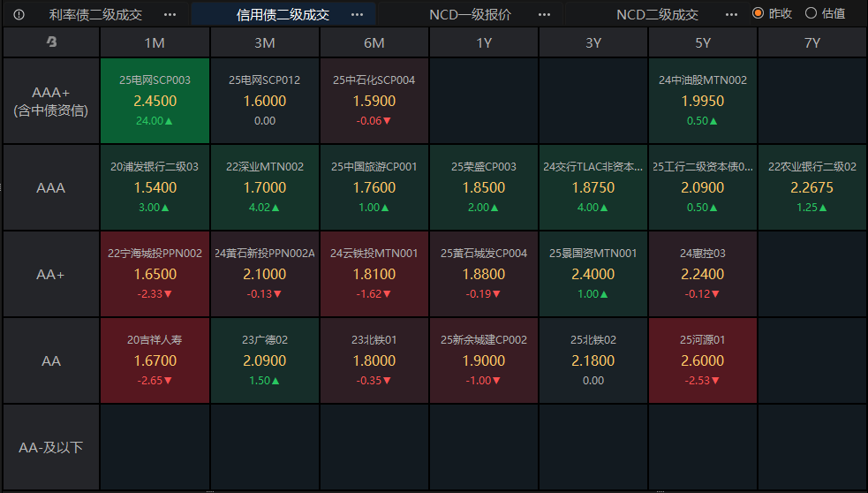Open the 24惠控03 cell
868x493 pixels.
[x=703, y=274]
